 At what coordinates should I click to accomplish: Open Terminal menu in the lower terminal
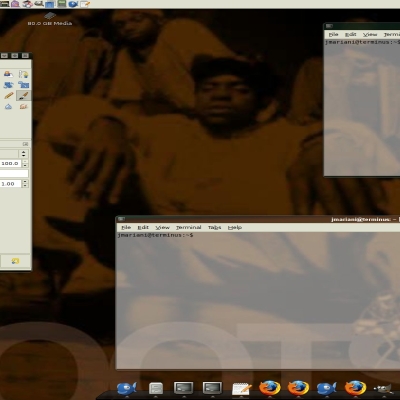click(189, 227)
